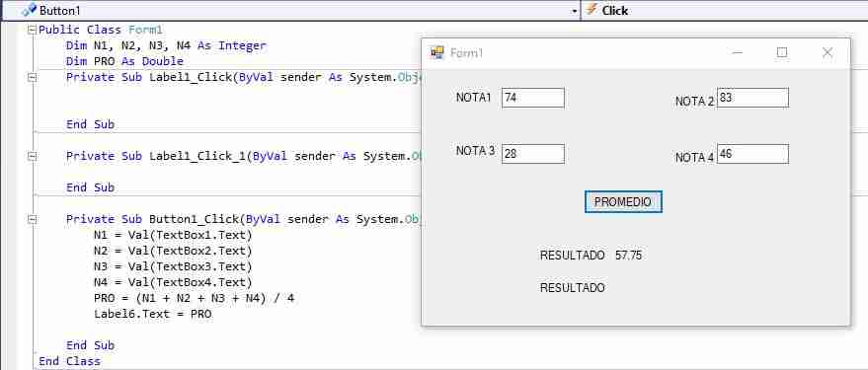Click the NOTA1 label
Screen dimensions: 868x370
coord(473,98)
